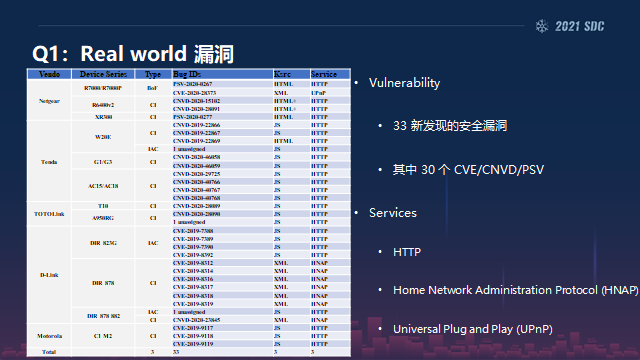Click the "DIR 878" device cell
The image size is (640, 360).
103,283
